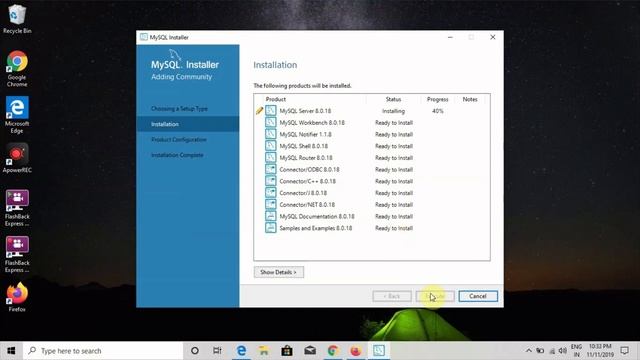
Task: Select the MySQL Documentation 8.0.18 product icon
Action: pos(271,216)
